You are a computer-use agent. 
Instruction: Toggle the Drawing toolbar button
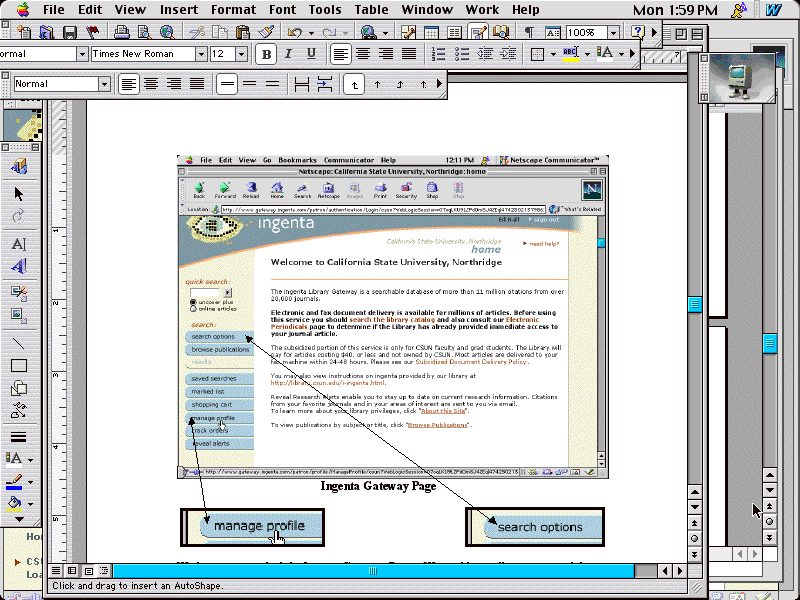pyautogui.click(x=478, y=33)
